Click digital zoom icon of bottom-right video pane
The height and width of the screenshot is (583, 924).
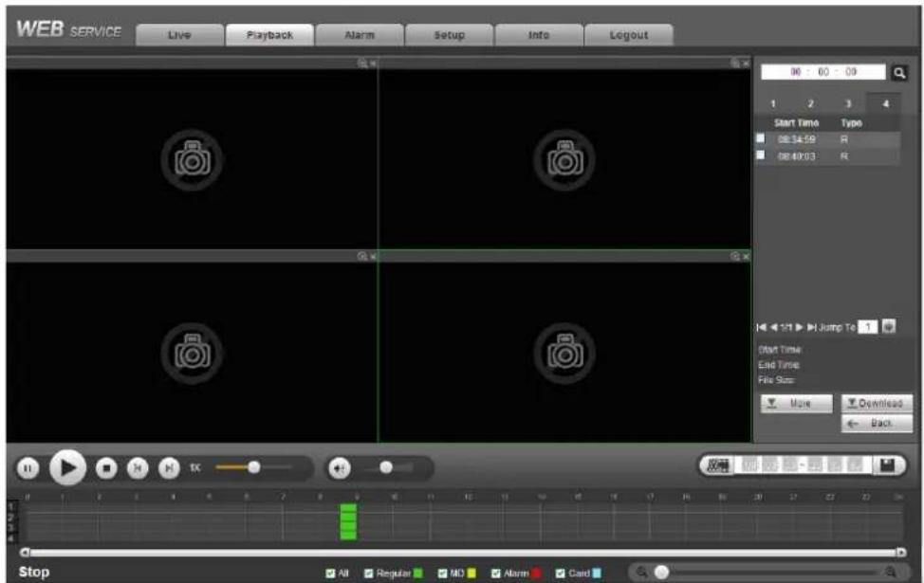[x=735, y=256]
